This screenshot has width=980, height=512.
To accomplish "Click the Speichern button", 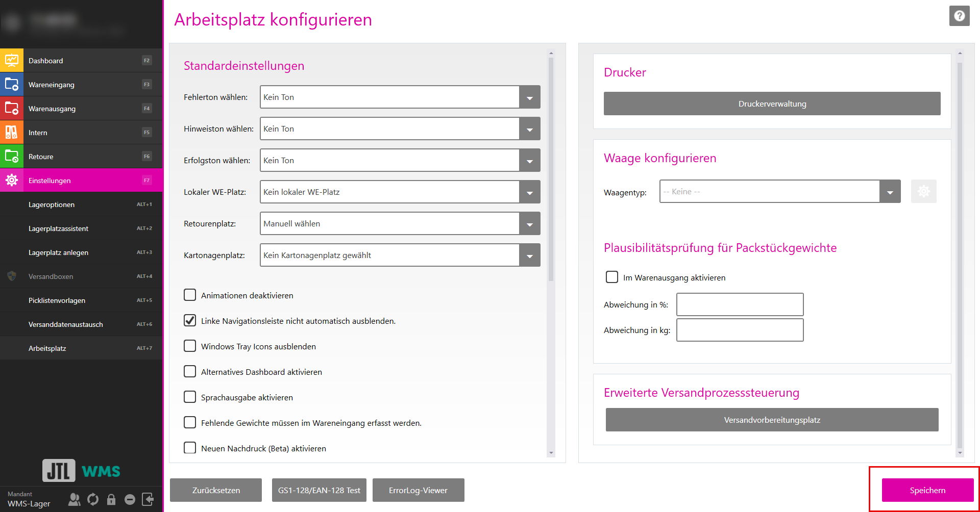I will [927, 490].
